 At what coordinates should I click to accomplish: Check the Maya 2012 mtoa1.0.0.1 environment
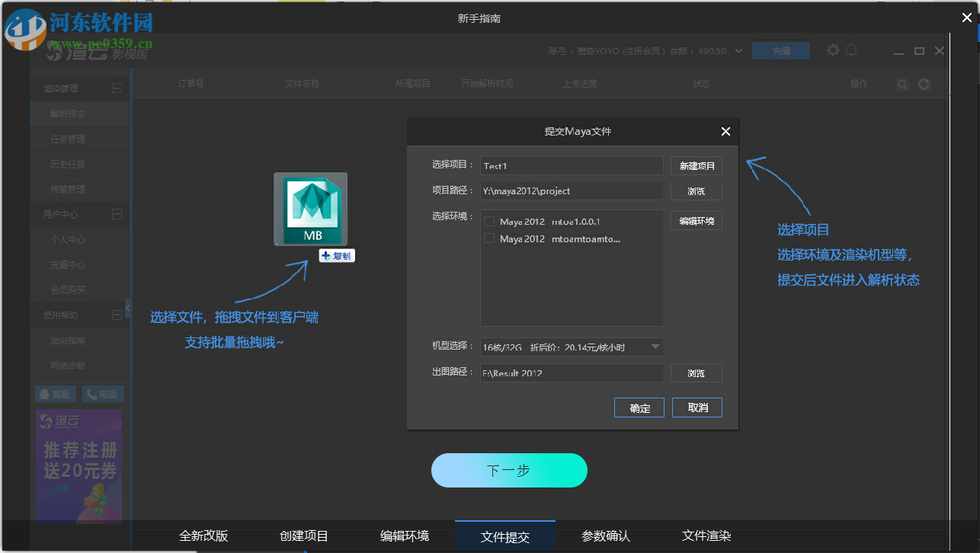point(488,221)
